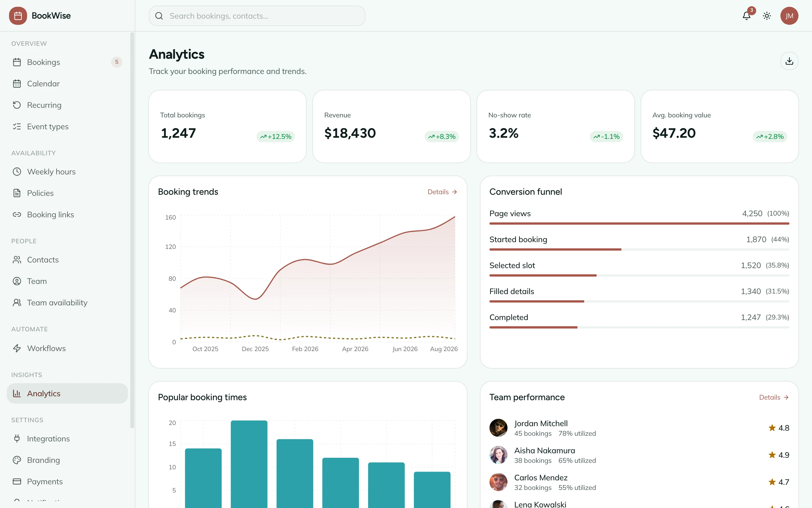
Task: Click the search magnifier icon
Action: 159,16
